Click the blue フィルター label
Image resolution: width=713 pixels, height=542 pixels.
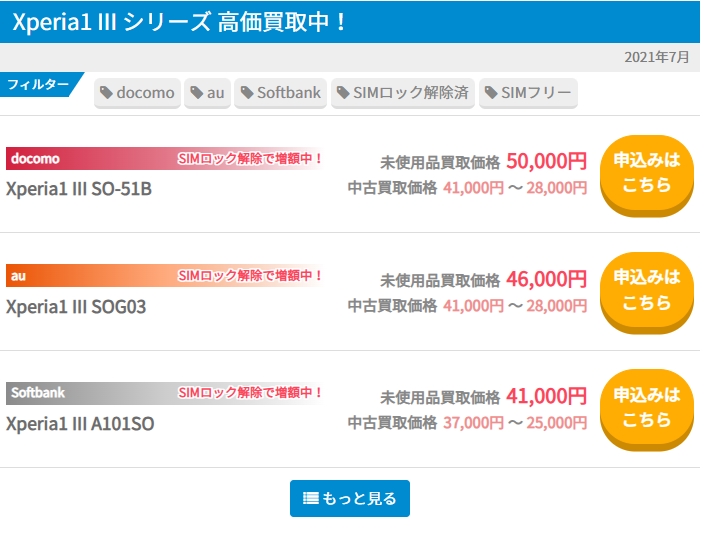(39, 85)
